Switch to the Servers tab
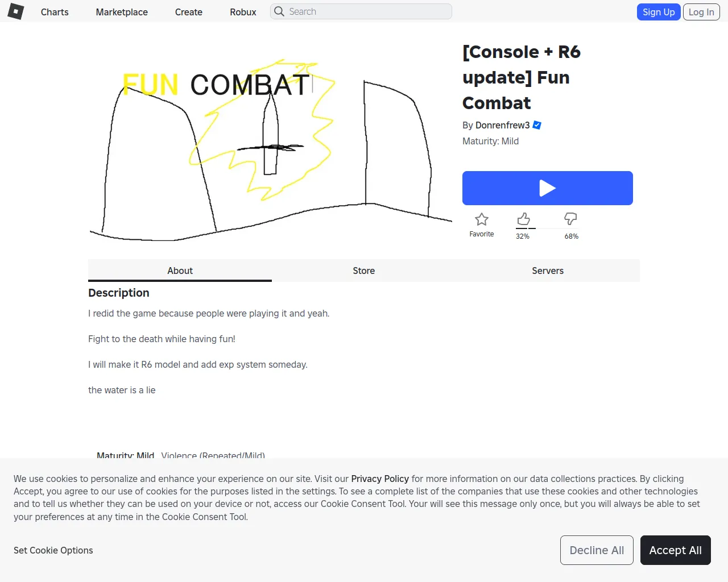Screen dimensions: 728x582 [x=548, y=271]
